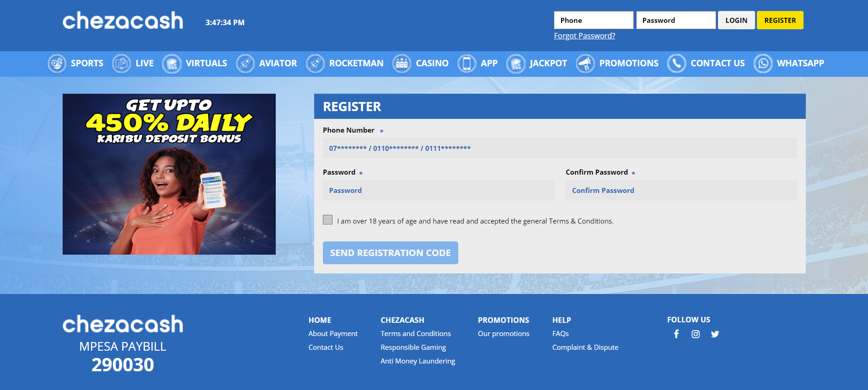This screenshot has width=868, height=390.
Task: Click the chezacash logo in footer
Action: click(123, 324)
